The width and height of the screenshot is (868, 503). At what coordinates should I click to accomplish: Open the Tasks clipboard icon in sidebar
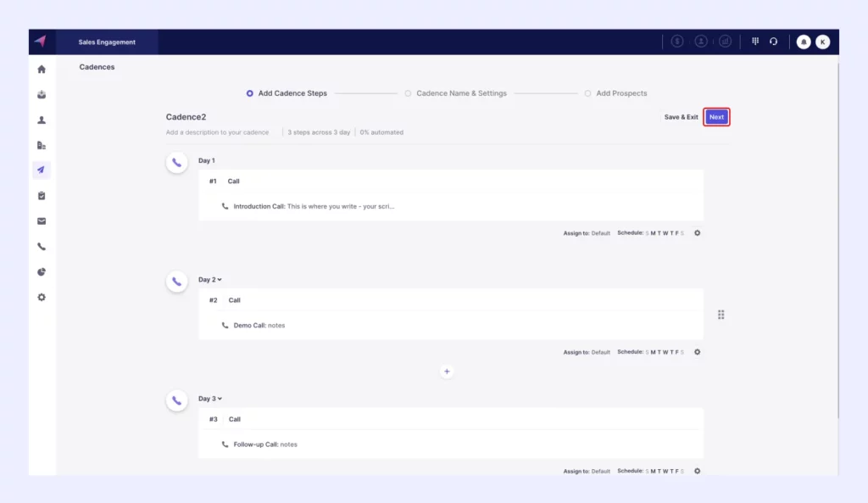[41, 196]
